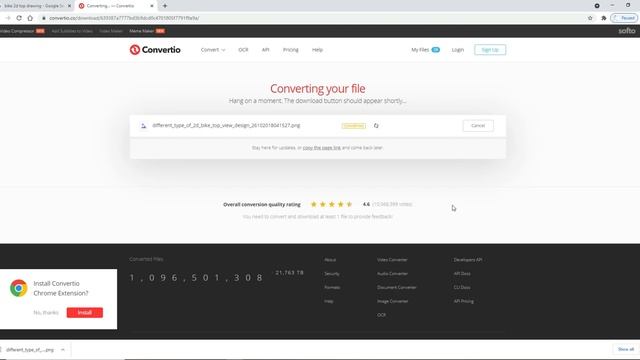
Task: Open the OCR footer link
Action: pos(381,315)
